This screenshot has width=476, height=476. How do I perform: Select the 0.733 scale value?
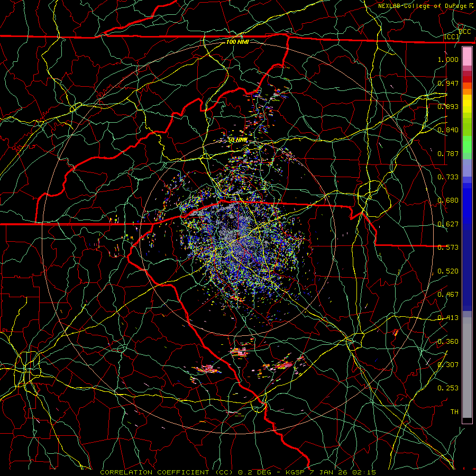(x=448, y=177)
